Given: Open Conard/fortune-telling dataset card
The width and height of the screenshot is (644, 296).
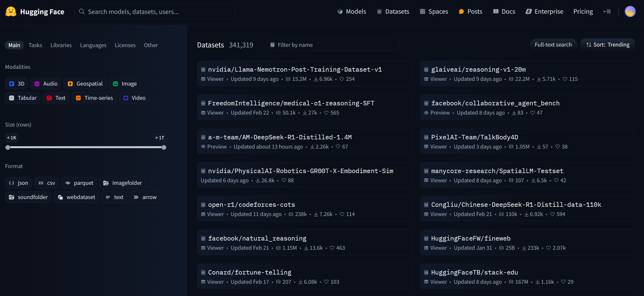Looking at the screenshot, I should (304, 276).
